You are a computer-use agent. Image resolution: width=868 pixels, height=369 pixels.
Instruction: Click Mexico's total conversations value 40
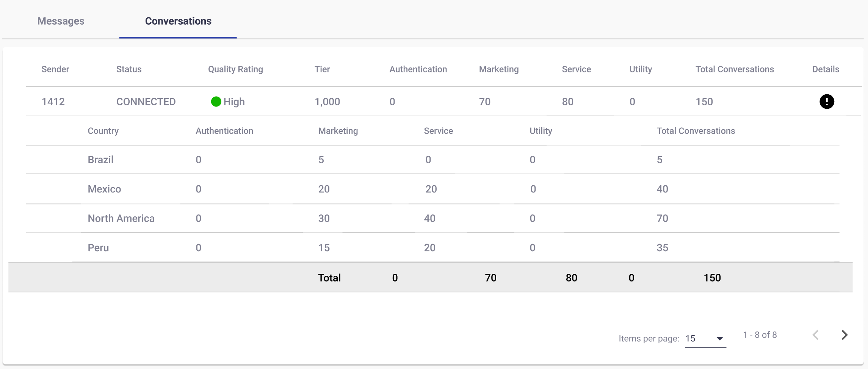pos(662,189)
